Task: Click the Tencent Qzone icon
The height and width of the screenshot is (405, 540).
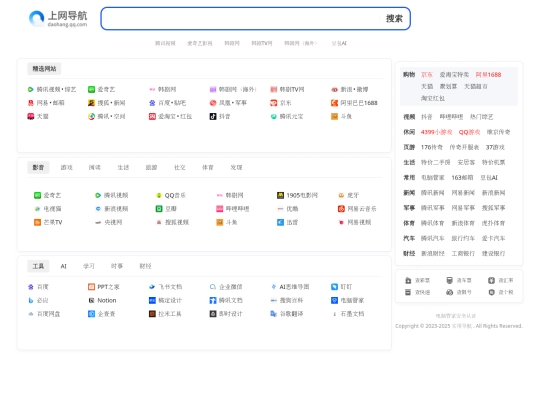Action: pos(91,116)
